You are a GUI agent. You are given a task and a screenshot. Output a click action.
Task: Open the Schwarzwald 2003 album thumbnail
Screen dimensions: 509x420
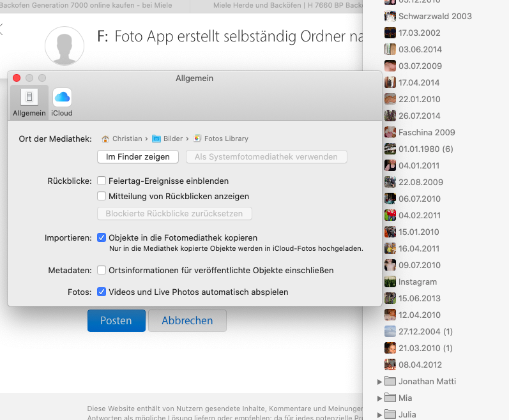[x=390, y=16]
